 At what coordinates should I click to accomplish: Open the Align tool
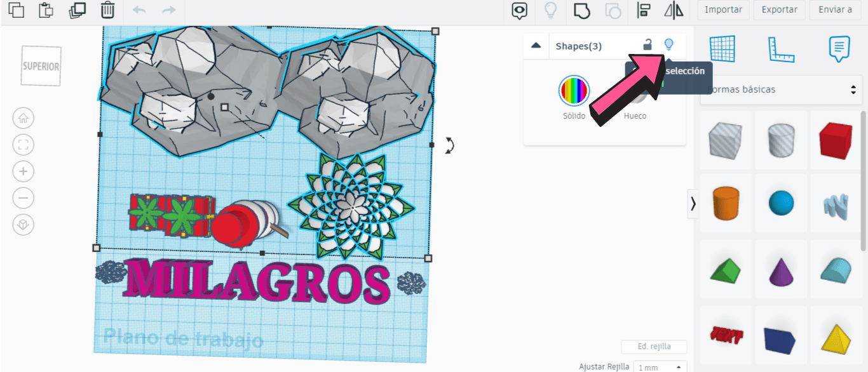[x=644, y=10]
